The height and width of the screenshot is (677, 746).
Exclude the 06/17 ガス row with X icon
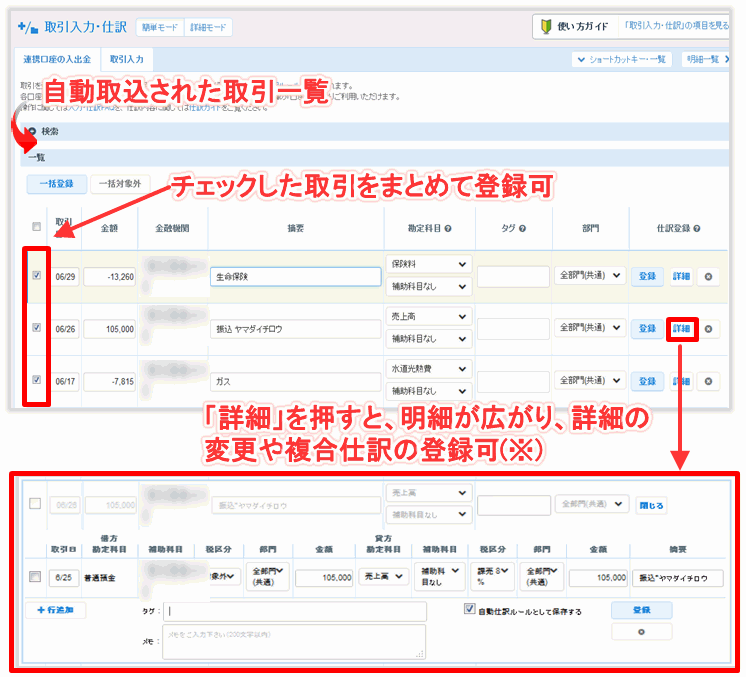point(708,382)
